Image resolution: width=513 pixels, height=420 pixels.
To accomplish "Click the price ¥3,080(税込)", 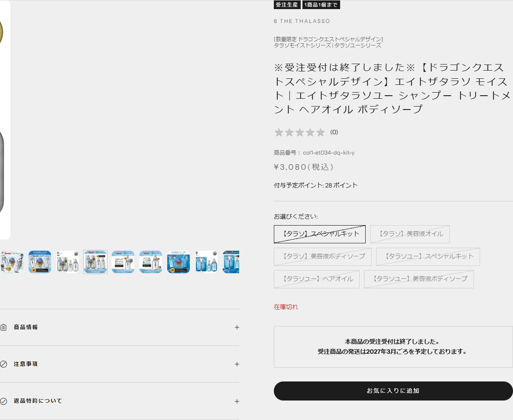I will click(304, 167).
